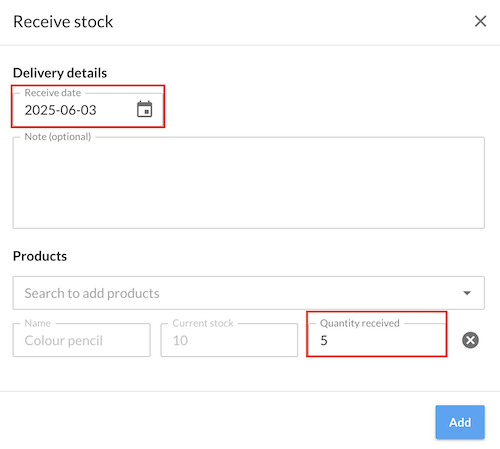Remove the Colour pencil product row

point(470,340)
